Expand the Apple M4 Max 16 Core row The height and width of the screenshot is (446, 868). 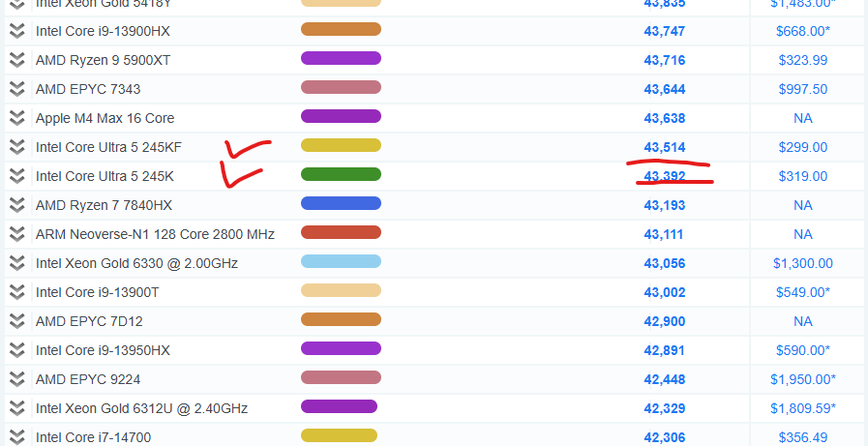[17, 118]
